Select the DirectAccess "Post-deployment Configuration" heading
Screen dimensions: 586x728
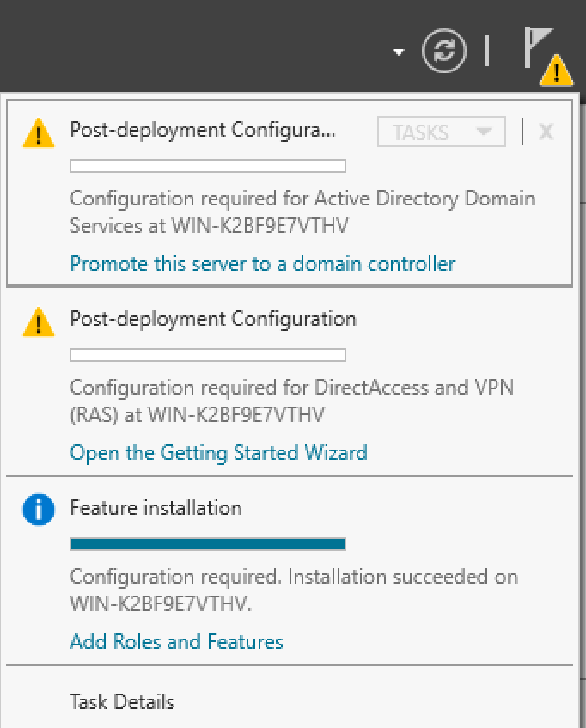point(212,319)
